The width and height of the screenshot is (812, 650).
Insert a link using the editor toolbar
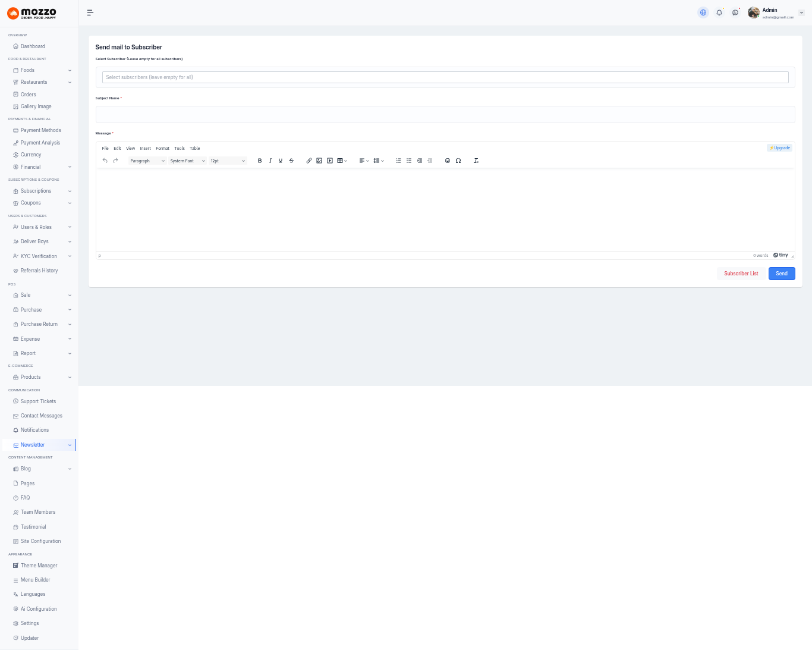(x=309, y=161)
